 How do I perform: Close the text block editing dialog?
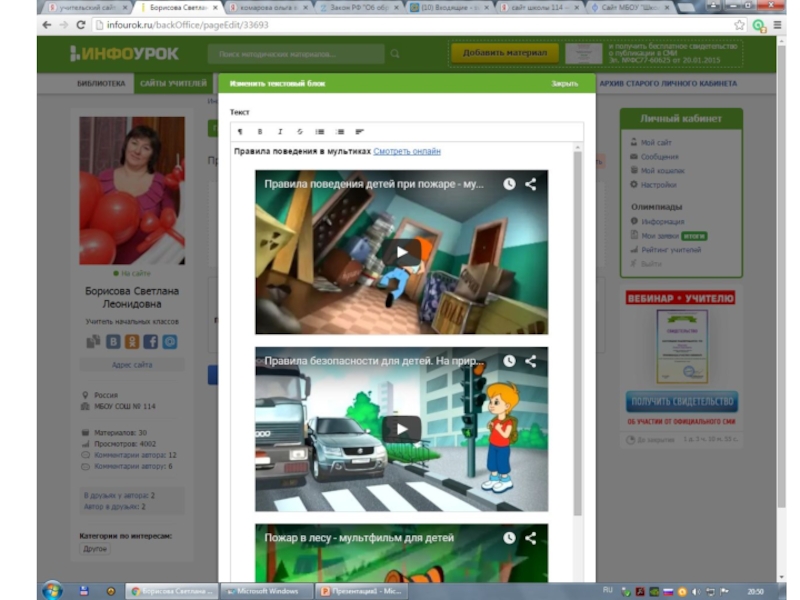pyautogui.click(x=564, y=84)
